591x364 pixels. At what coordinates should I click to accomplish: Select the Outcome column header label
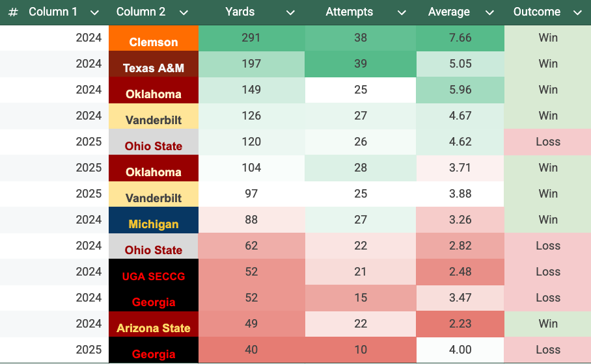(536, 12)
